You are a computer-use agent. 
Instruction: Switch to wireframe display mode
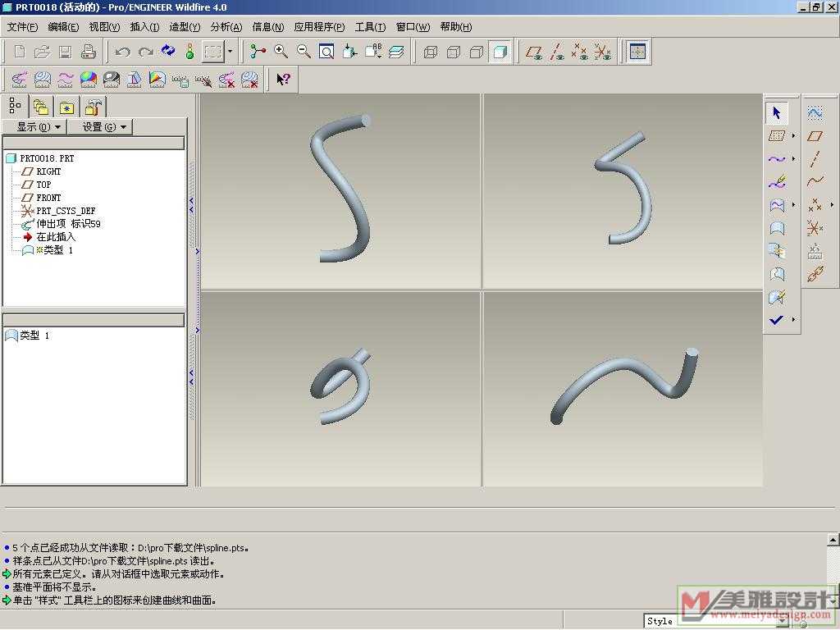pyautogui.click(x=431, y=52)
